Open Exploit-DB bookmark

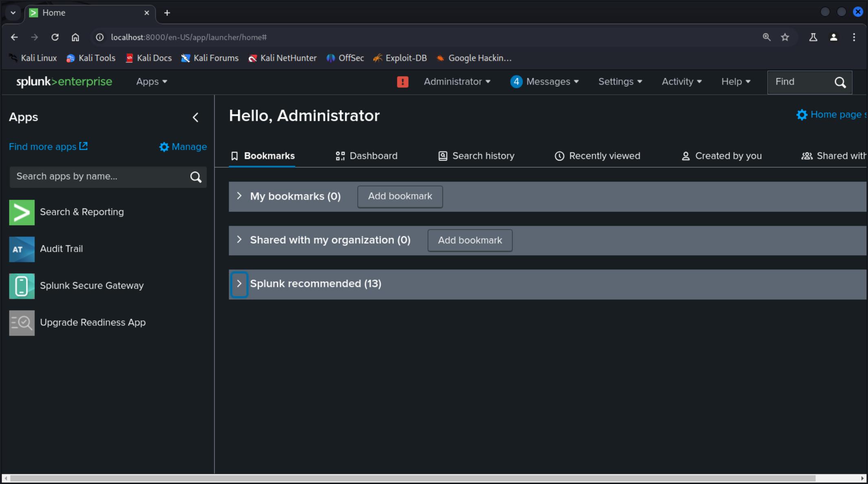(x=400, y=58)
